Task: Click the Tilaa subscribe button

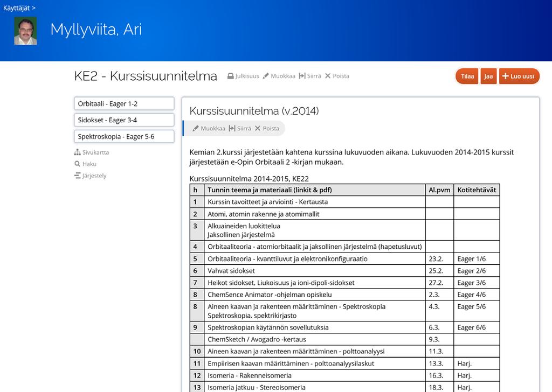Action: coord(467,76)
